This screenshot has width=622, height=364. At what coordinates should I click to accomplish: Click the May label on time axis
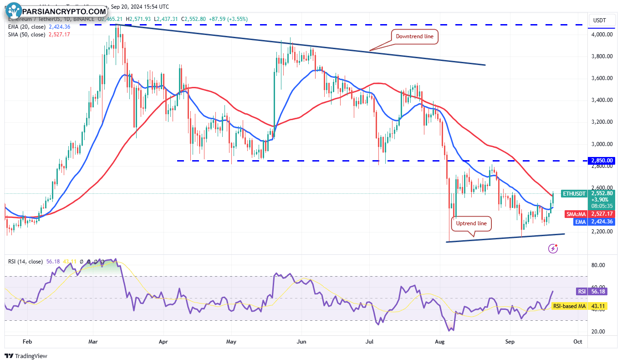231,341
